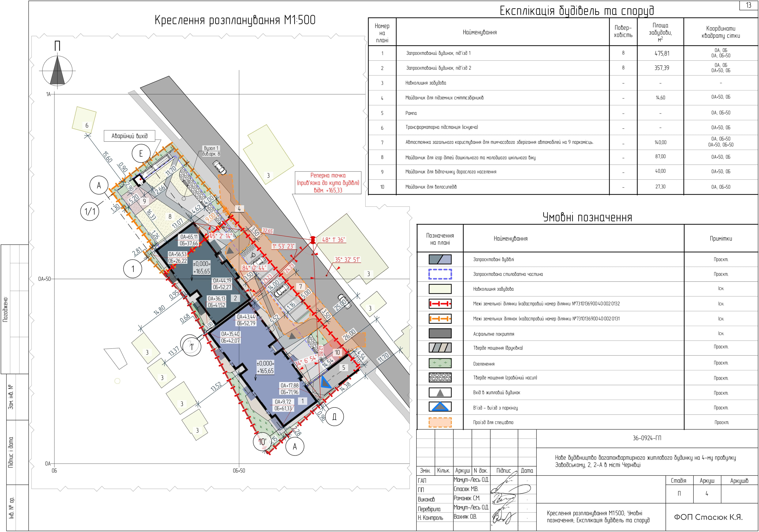Click the 'Креслення розпланування М1:500' plan title

[235, 20]
